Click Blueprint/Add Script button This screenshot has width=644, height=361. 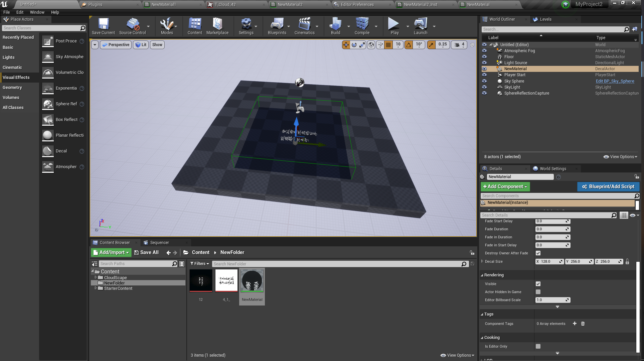[608, 187]
